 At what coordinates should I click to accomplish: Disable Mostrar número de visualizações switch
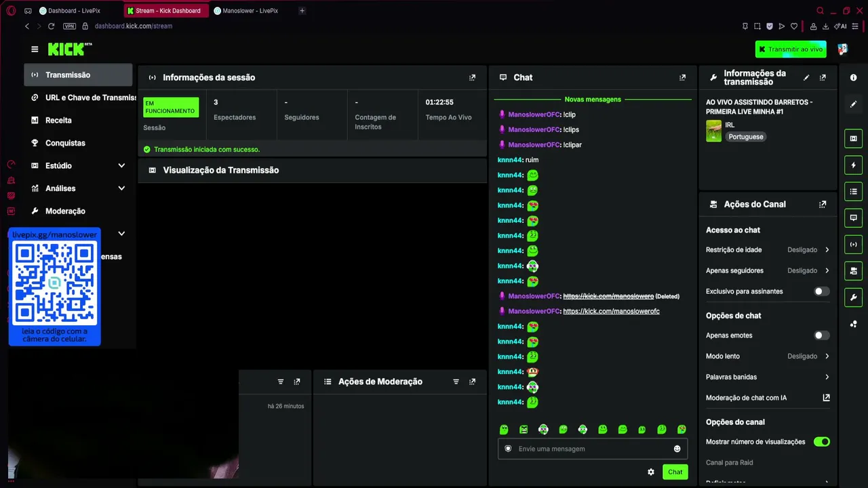pyautogui.click(x=821, y=442)
